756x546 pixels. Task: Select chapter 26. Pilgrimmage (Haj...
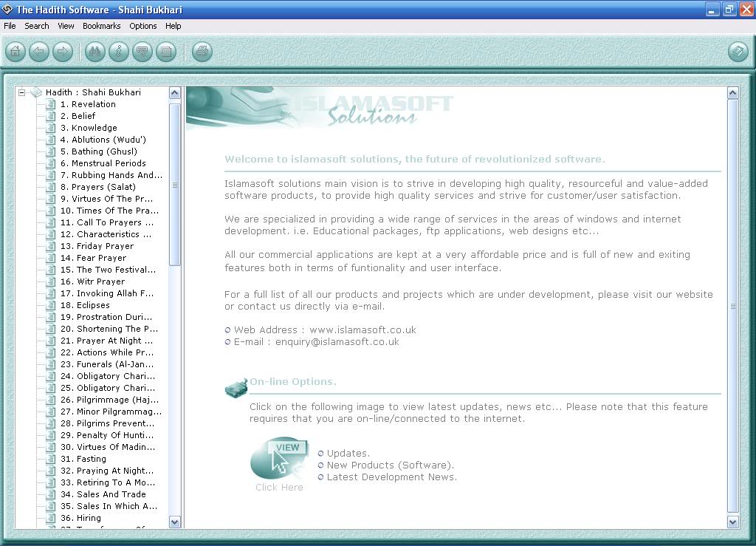pyautogui.click(x=109, y=400)
